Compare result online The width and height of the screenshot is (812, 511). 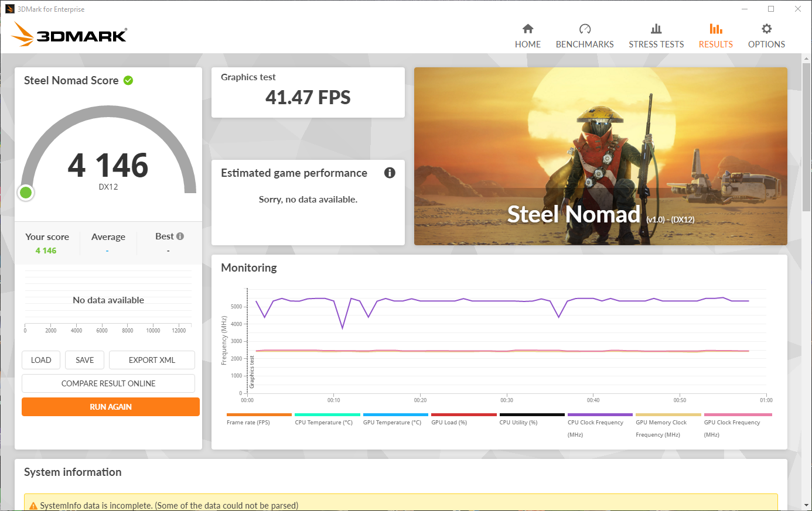(x=108, y=383)
